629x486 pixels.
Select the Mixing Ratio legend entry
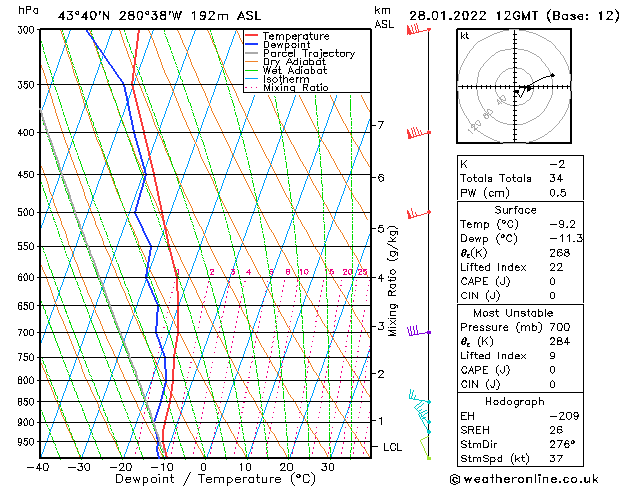click(x=287, y=88)
